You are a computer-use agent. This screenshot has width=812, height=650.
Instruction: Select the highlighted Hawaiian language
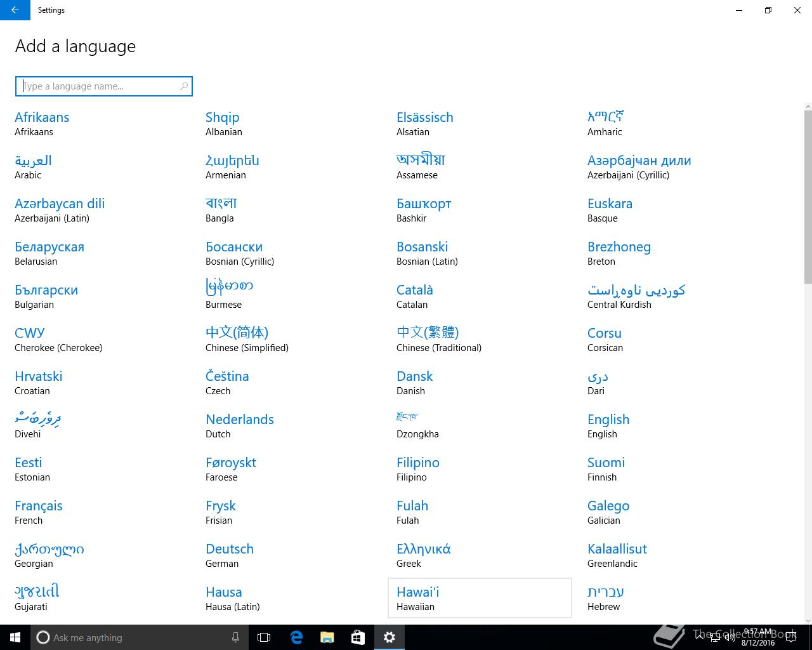click(x=480, y=598)
